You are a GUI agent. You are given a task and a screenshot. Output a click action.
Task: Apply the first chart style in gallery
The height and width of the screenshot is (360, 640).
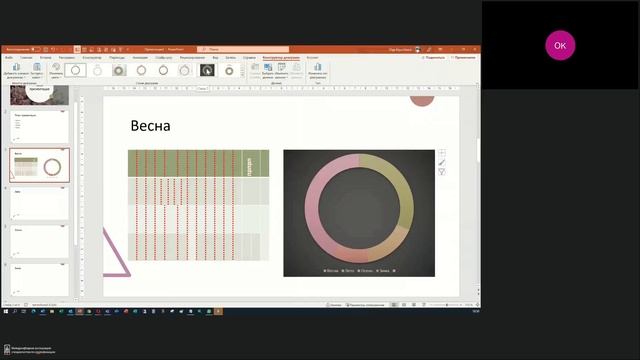tap(76, 71)
